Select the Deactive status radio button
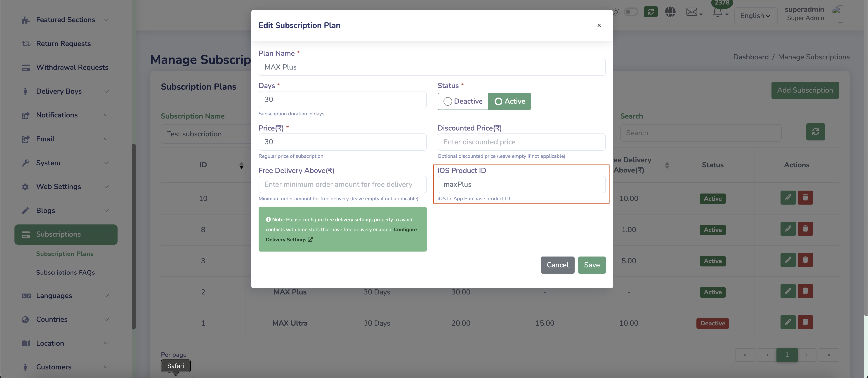Screen dimensions: 868x378 click(x=448, y=101)
